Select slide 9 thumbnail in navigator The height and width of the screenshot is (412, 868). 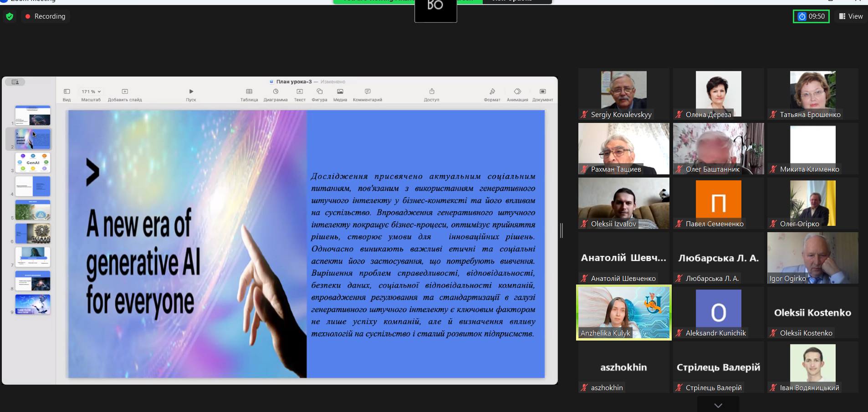click(x=33, y=305)
